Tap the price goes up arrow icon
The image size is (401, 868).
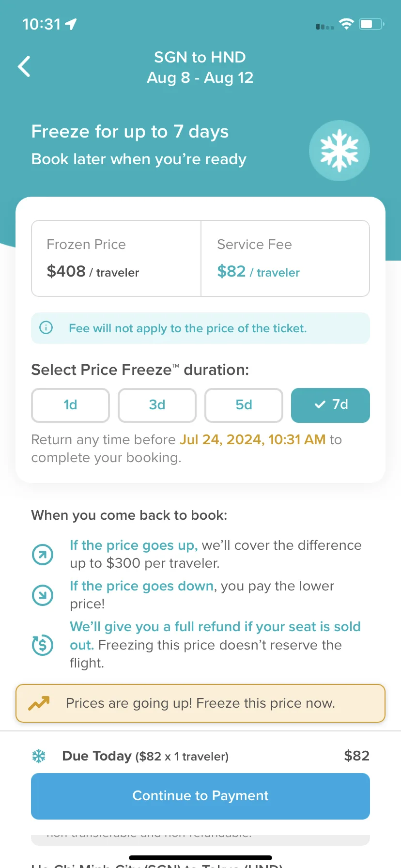[x=43, y=554]
